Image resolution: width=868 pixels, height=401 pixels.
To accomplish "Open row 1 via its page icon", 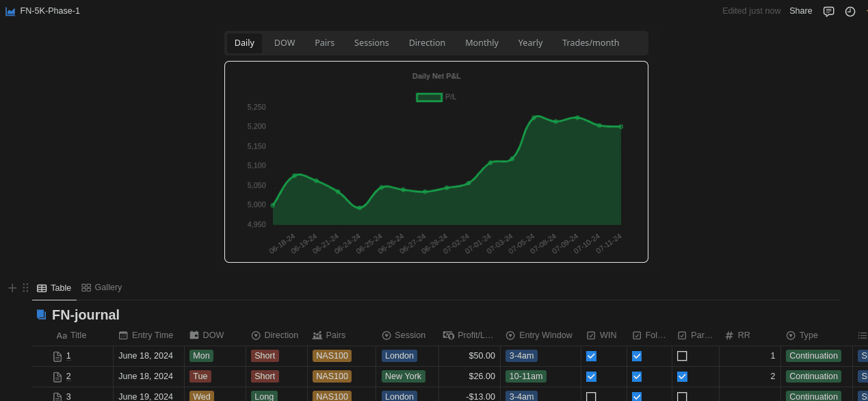I will [x=56, y=356].
